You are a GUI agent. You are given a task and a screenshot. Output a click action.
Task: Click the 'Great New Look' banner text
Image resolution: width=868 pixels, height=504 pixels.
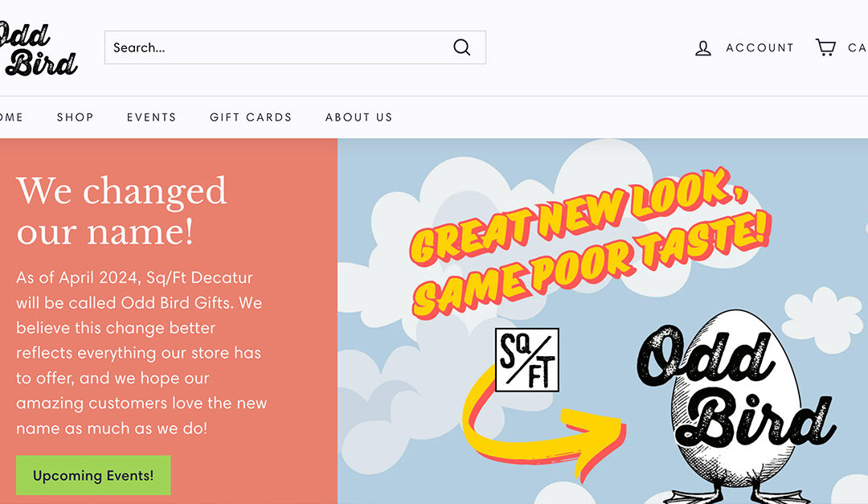pyautogui.click(x=590, y=242)
